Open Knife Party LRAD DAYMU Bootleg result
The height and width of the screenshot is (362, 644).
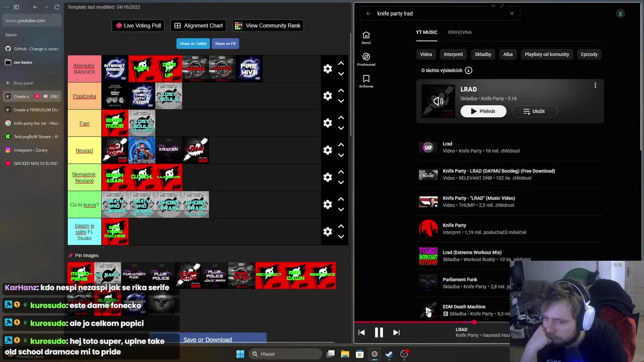[510, 174]
